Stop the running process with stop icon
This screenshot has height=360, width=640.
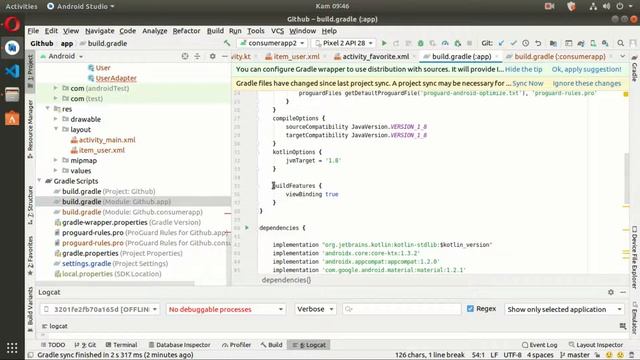[469, 43]
